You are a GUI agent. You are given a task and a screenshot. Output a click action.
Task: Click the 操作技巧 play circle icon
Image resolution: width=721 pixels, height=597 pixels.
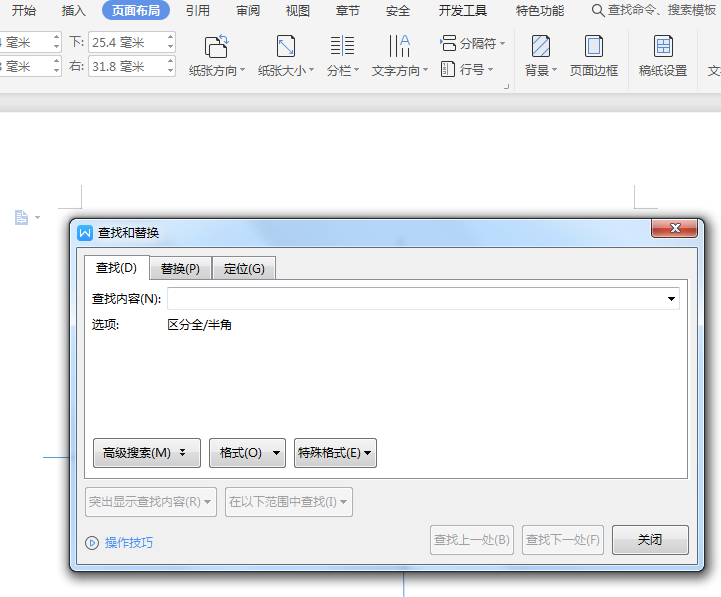pyautogui.click(x=92, y=543)
